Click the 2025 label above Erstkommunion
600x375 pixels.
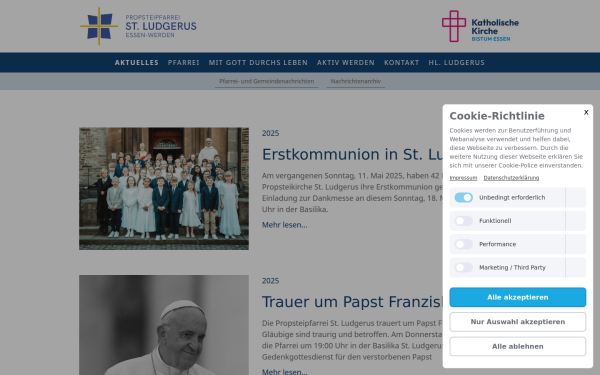(x=271, y=133)
